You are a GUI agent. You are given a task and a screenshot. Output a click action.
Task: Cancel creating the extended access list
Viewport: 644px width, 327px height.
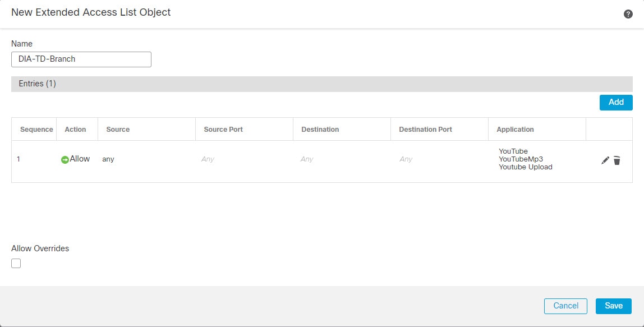pyautogui.click(x=565, y=306)
